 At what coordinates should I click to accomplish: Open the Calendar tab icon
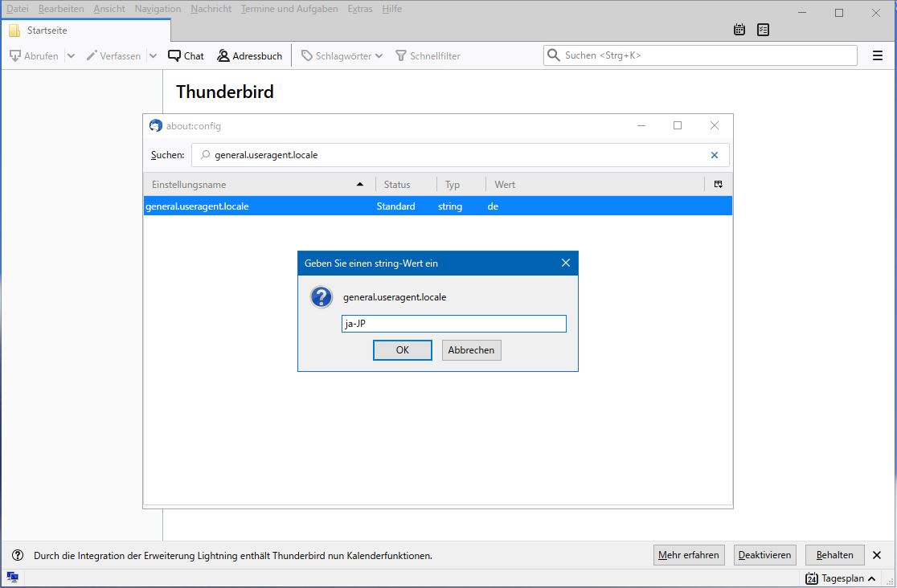(739, 30)
